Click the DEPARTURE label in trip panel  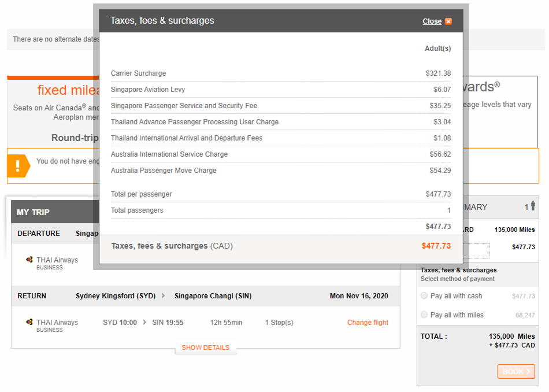39,234
